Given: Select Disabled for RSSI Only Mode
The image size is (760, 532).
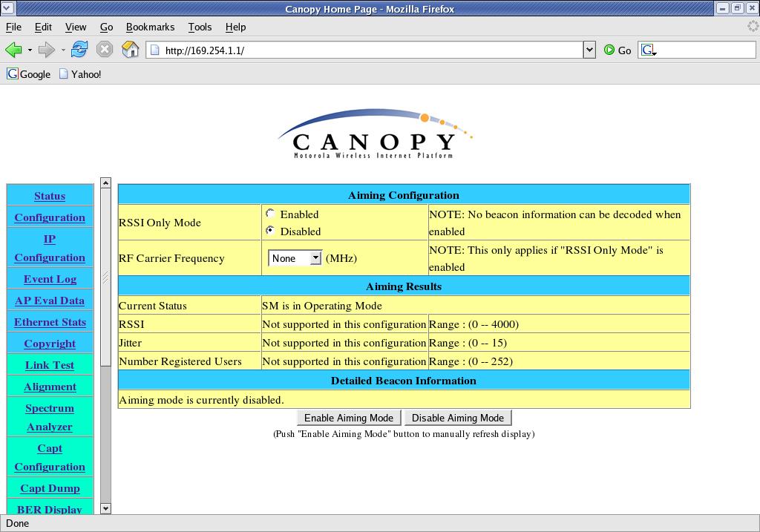Looking at the screenshot, I should tap(271, 231).
